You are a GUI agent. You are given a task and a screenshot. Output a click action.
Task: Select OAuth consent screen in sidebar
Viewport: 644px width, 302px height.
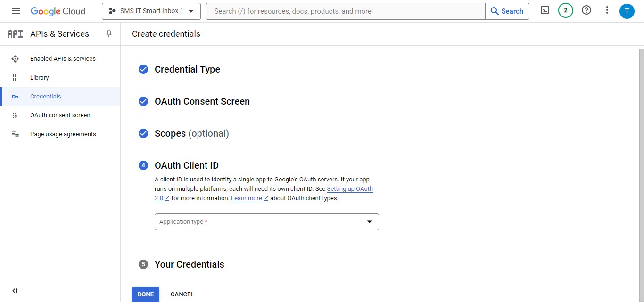pyautogui.click(x=60, y=115)
